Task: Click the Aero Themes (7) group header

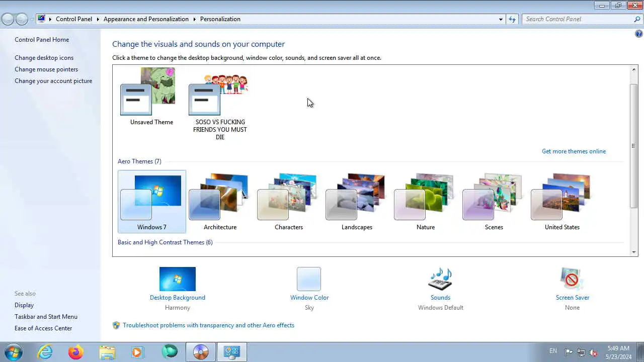Action: [139, 161]
